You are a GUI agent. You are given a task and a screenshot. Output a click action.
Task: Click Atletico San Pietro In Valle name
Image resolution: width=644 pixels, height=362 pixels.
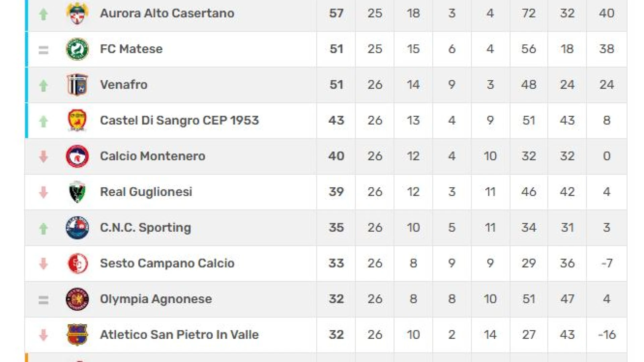[179, 335]
